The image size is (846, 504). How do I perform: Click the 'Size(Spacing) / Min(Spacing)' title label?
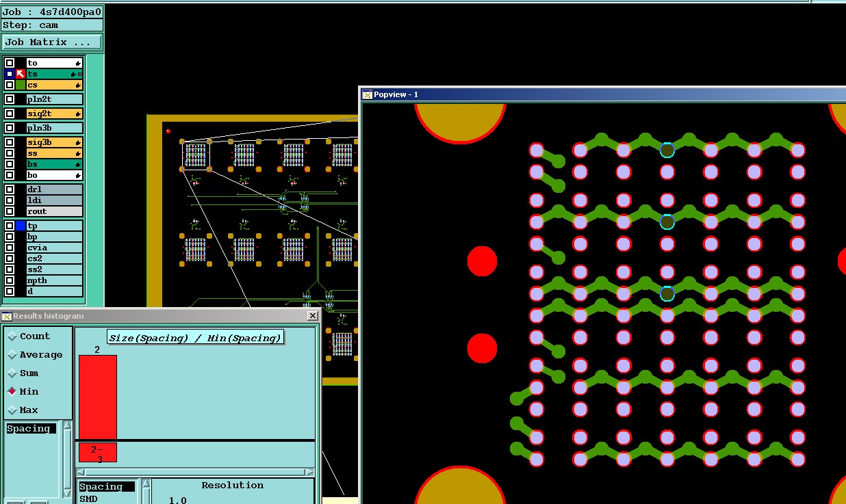pyautogui.click(x=195, y=338)
